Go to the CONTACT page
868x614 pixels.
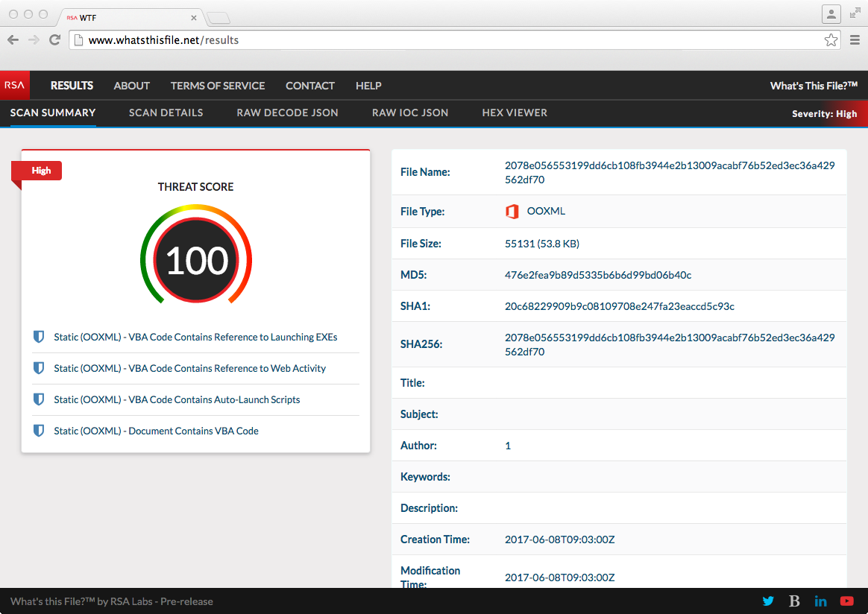(x=310, y=85)
